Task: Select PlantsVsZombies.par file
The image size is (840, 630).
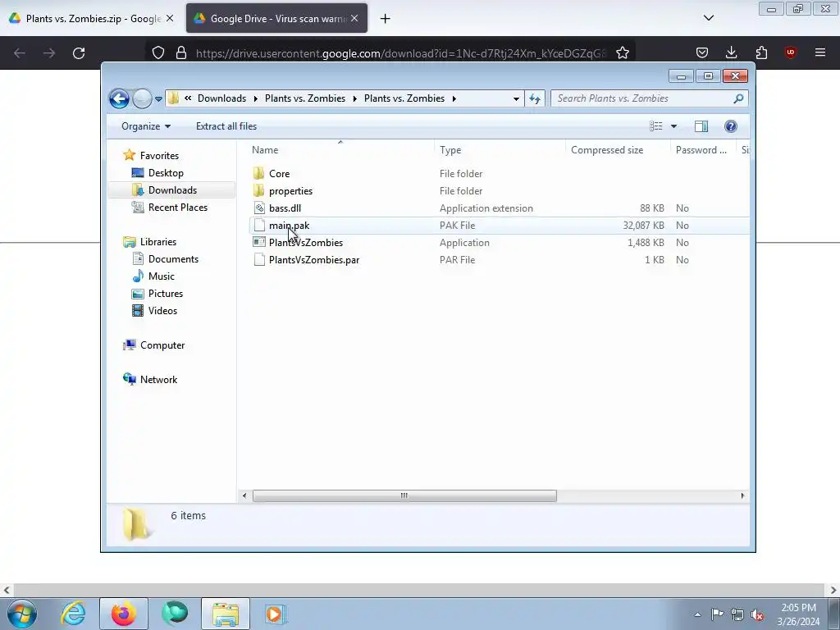Action: coord(314,260)
